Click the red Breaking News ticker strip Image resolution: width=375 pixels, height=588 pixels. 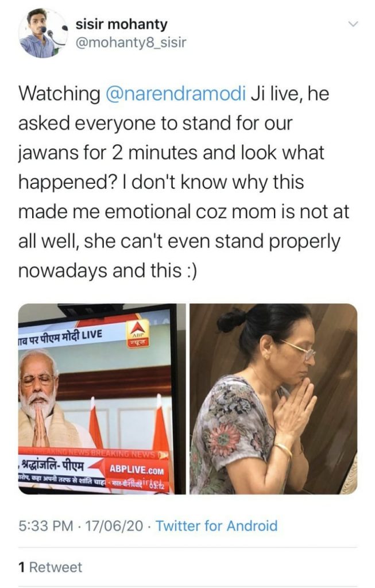tap(94, 452)
